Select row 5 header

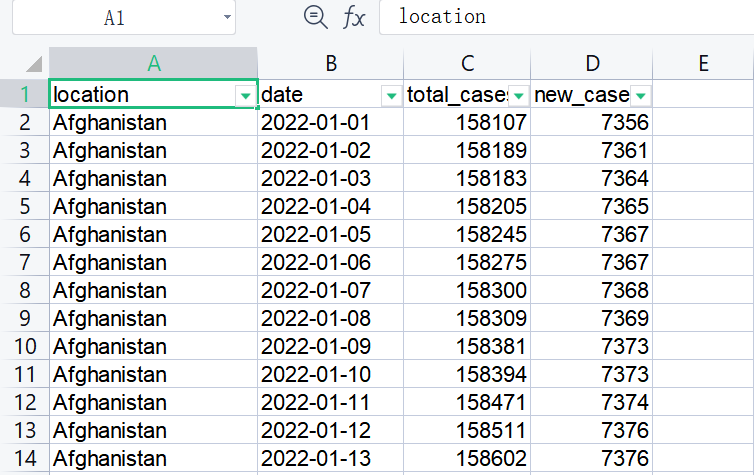24,207
